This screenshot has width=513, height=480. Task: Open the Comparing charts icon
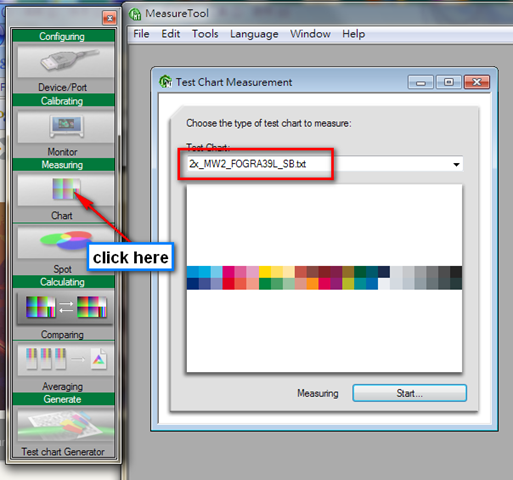pos(66,307)
